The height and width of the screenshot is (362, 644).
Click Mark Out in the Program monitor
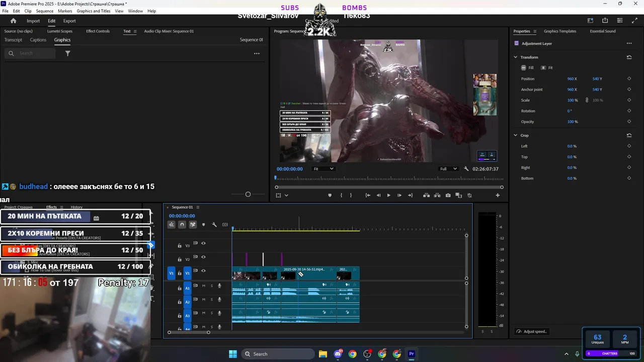351,195
